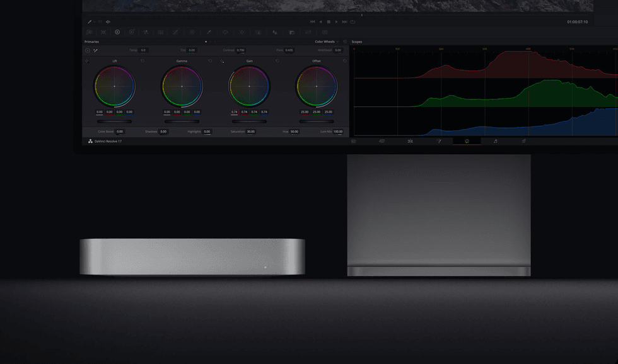Open the Fusion page
This screenshot has width=618, height=364.
click(x=438, y=140)
